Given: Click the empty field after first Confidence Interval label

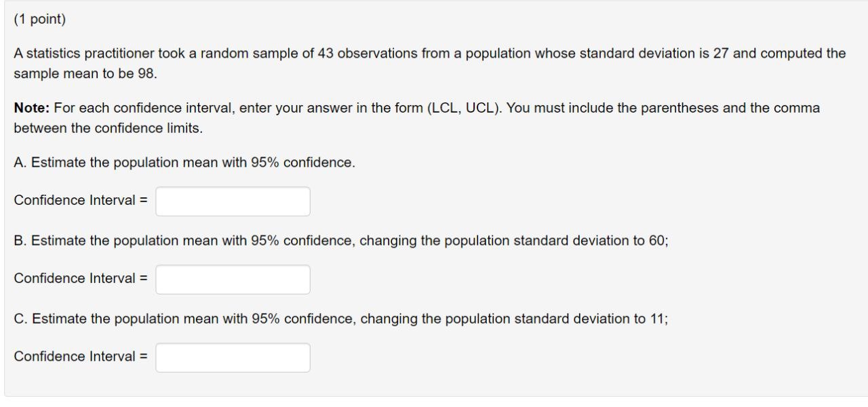Looking at the screenshot, I should (233, 200).
